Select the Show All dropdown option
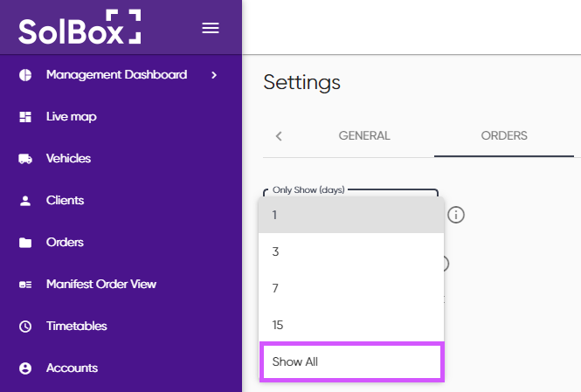581x392 pixels. (x=351, y=361)
